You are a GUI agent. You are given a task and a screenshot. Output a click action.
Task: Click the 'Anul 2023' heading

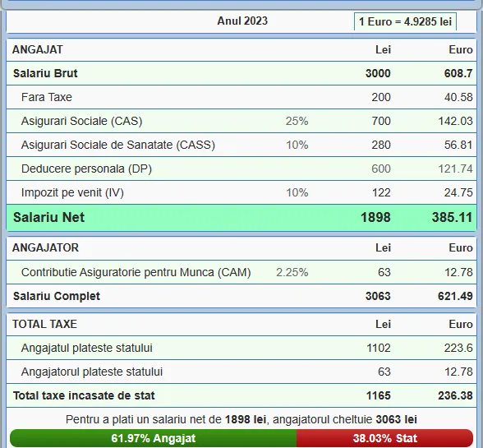click(242, 21)
